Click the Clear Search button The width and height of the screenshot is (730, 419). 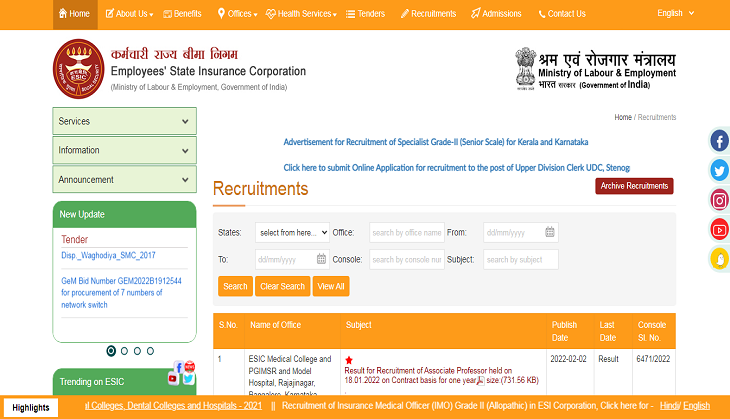coord(283,286)
